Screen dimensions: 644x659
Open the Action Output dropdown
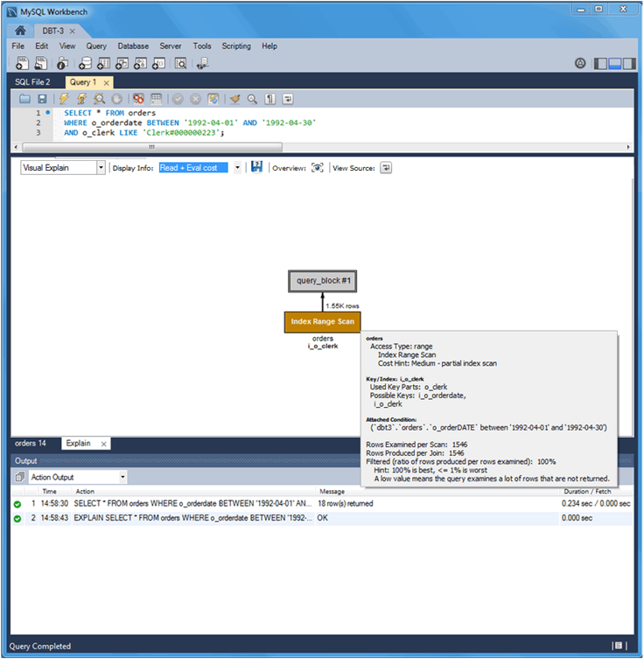pos(77,477)
